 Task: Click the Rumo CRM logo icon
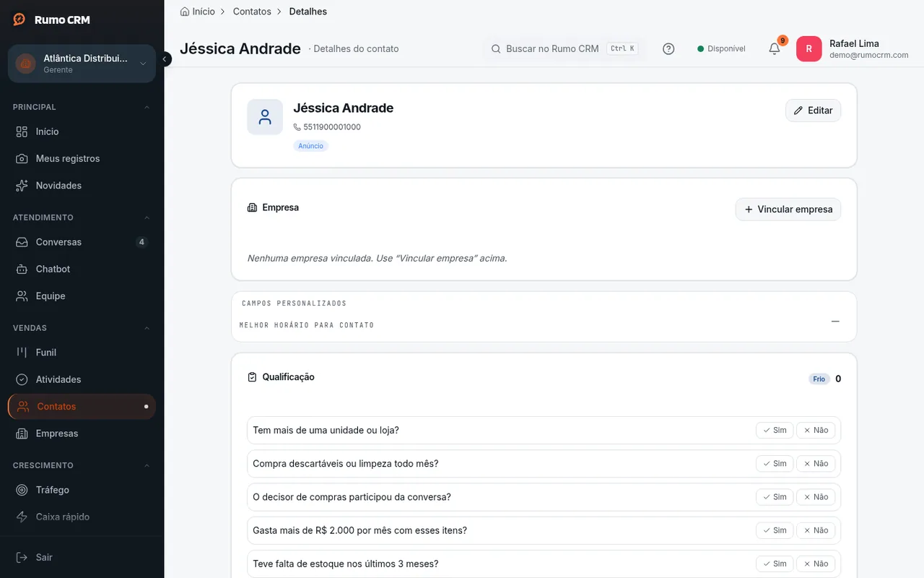coord(19,20)
